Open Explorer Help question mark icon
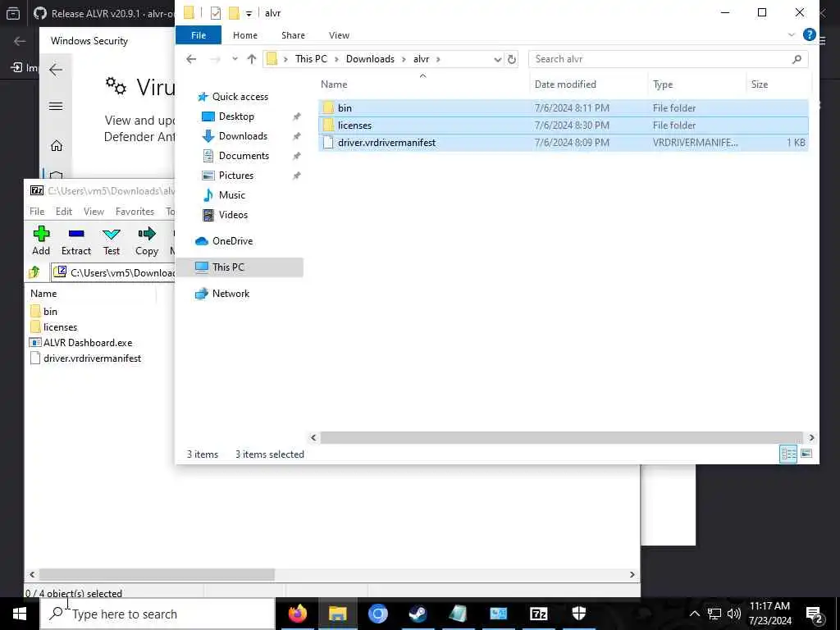Image resolution: width=840 pixels, height=630 pixels. (810, 34)
